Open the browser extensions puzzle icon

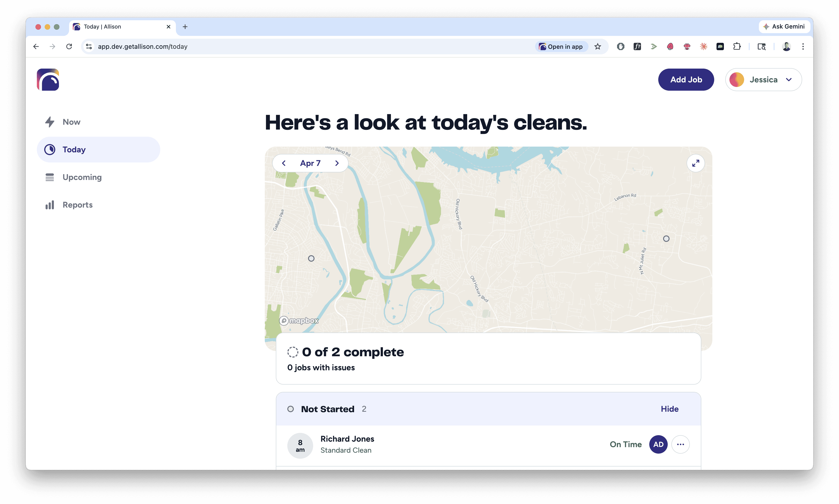pyautogui.click(x=736, y=46)
